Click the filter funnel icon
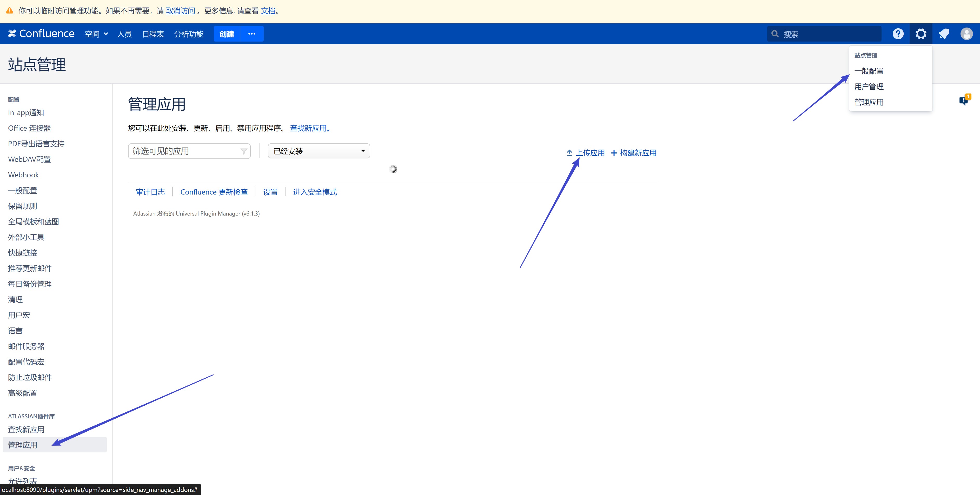Screen dimensions: 980x495 pyautogui.click(x=243, y=151)
